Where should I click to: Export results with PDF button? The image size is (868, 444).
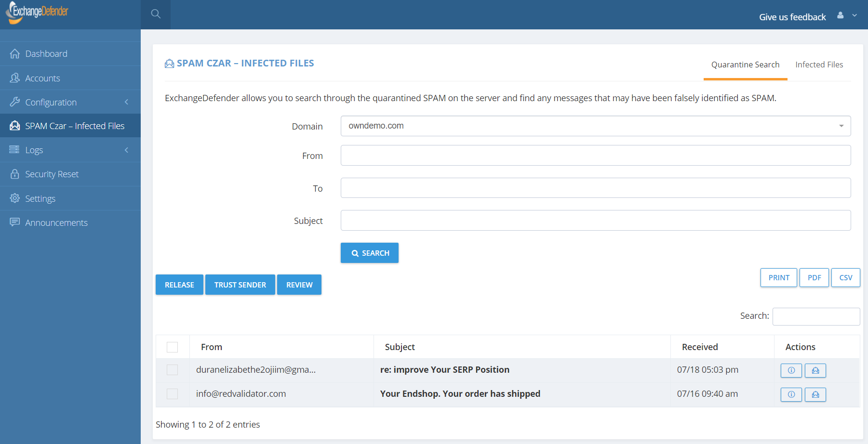814,277
